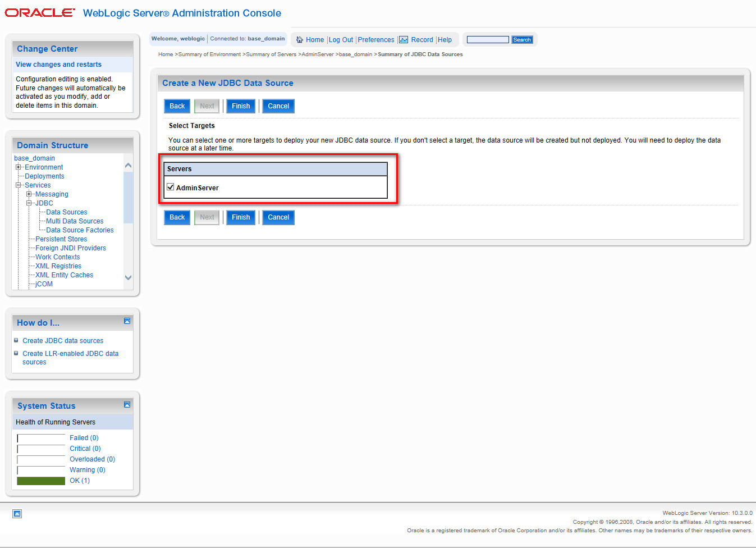This screenshot has width=756, height=548.
Task: Open Messaging in the domain tree
Action: tap(52, 194)
